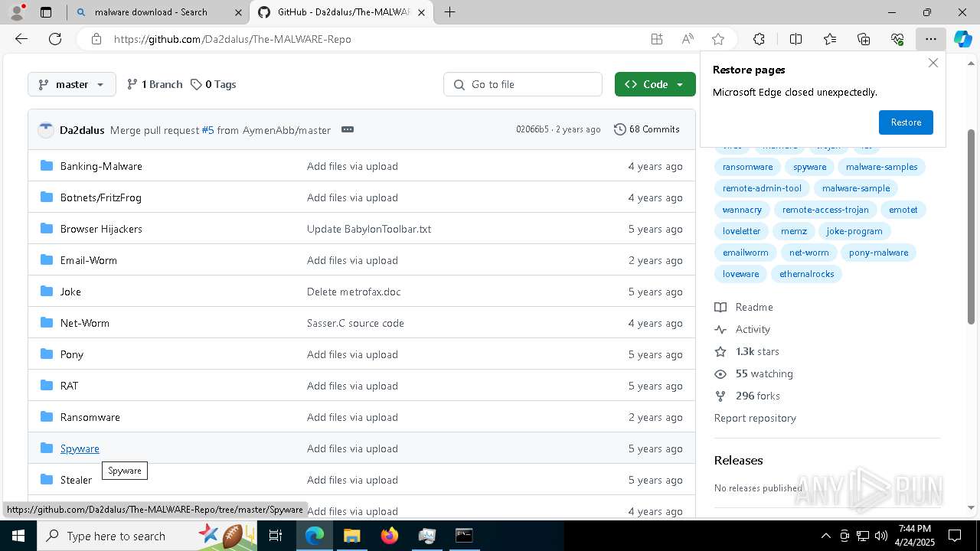Screen dimensions: 980x551
Task: Open the Ransomware folder
Action: [x=90, y=417]
